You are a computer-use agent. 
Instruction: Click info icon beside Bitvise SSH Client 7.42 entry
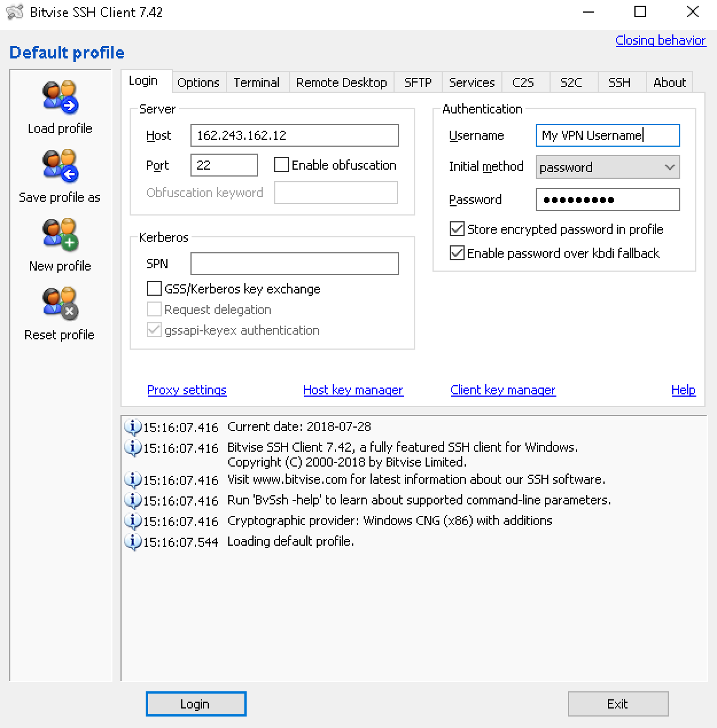click(133, 448)
